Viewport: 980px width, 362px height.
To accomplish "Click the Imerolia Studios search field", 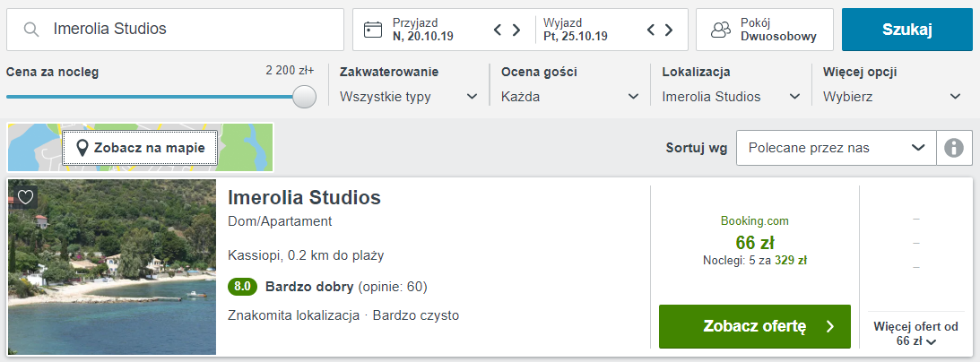I will point(175,30).
